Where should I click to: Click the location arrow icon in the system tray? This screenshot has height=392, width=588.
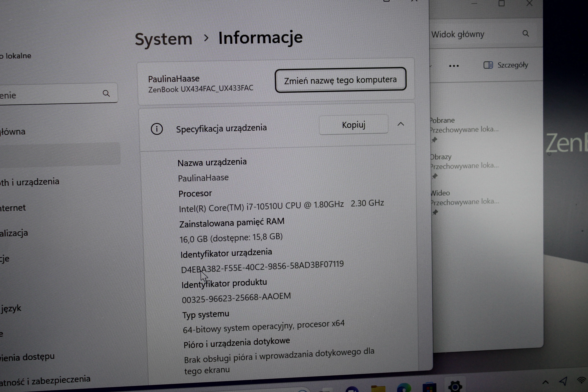[x=563, y=381]
